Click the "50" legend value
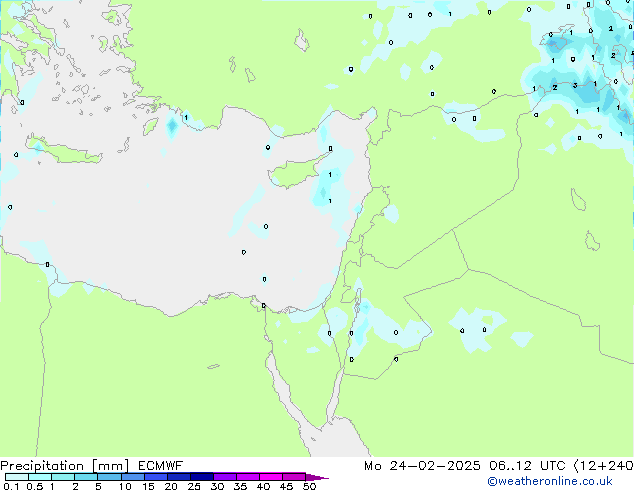This screenshot has height=490, width=634. (x=309, y=486)
